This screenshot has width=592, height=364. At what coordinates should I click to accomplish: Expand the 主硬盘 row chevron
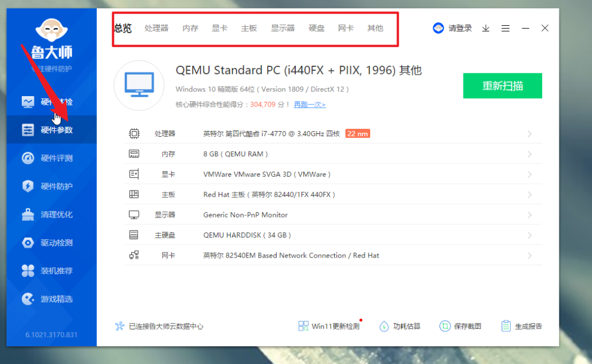click(530, 235)
